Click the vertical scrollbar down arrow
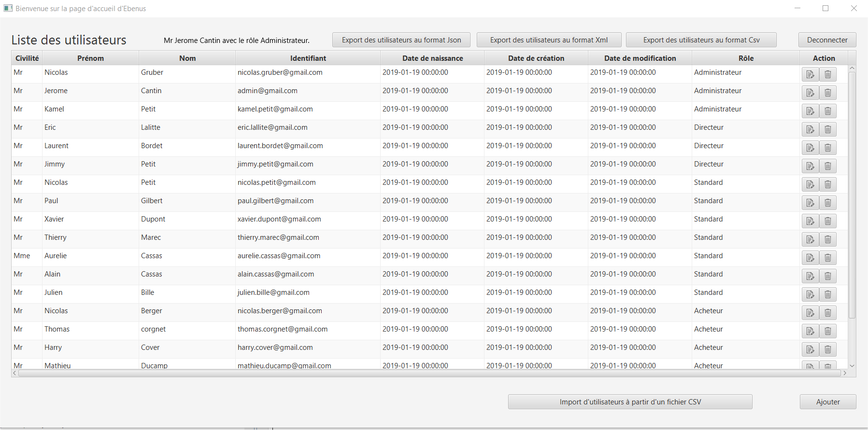Image resolution: width=868 pixels, height=430 pixels. click(x=852, y=366)
